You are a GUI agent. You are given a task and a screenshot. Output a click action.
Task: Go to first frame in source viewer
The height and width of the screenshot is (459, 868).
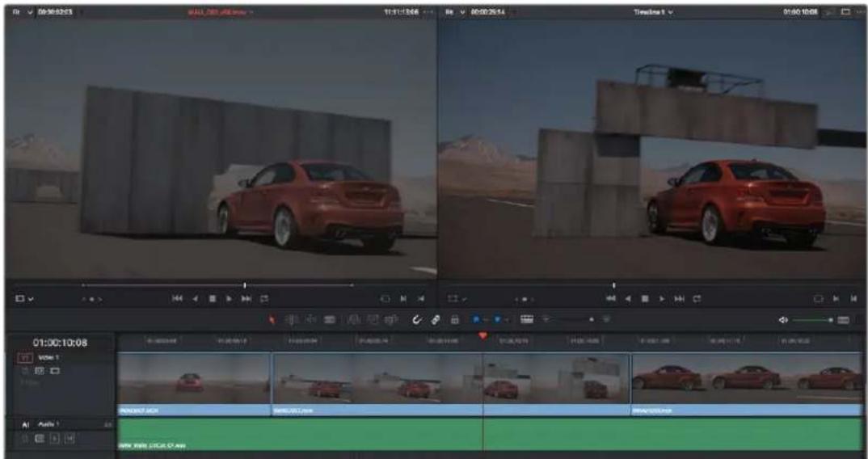(177, 298)
